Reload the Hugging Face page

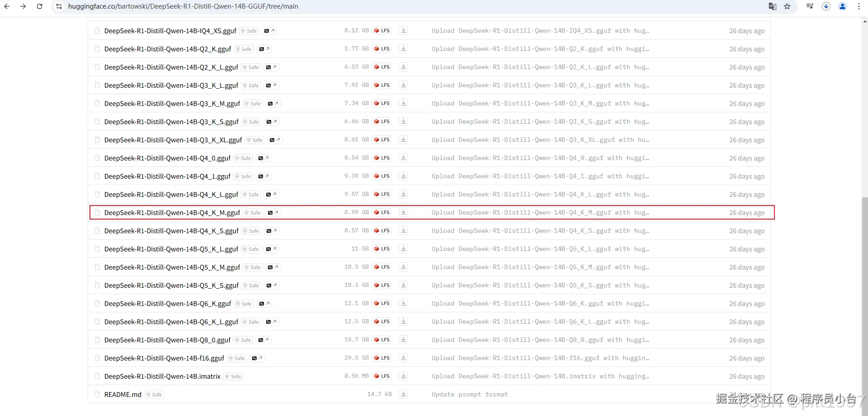[40, 6]
